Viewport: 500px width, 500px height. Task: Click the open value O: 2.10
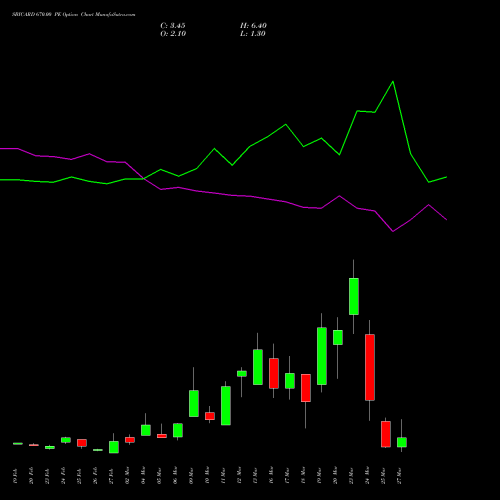(x=173, y=34)
